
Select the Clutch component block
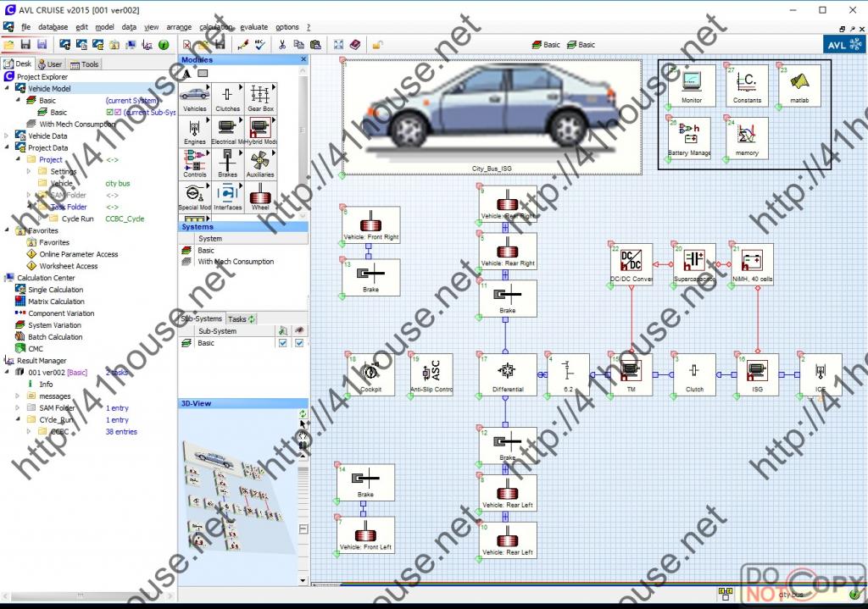tap(694, 374)
